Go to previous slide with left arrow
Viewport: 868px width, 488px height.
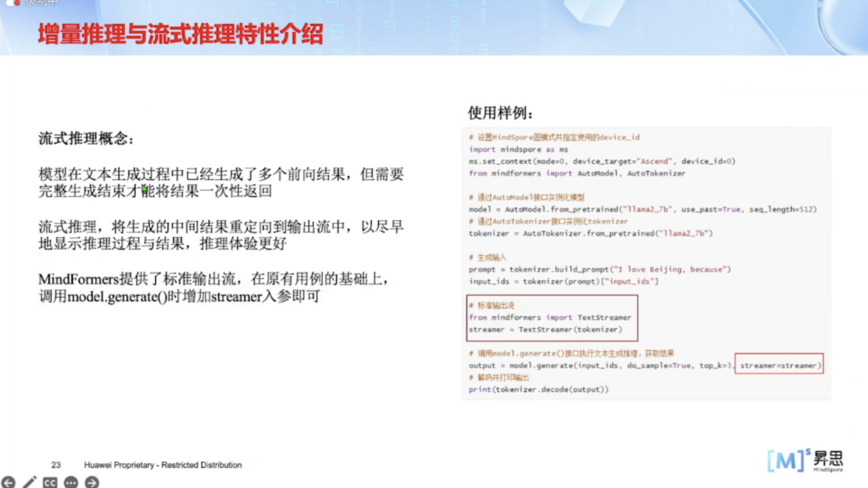(x=8, y=482)
